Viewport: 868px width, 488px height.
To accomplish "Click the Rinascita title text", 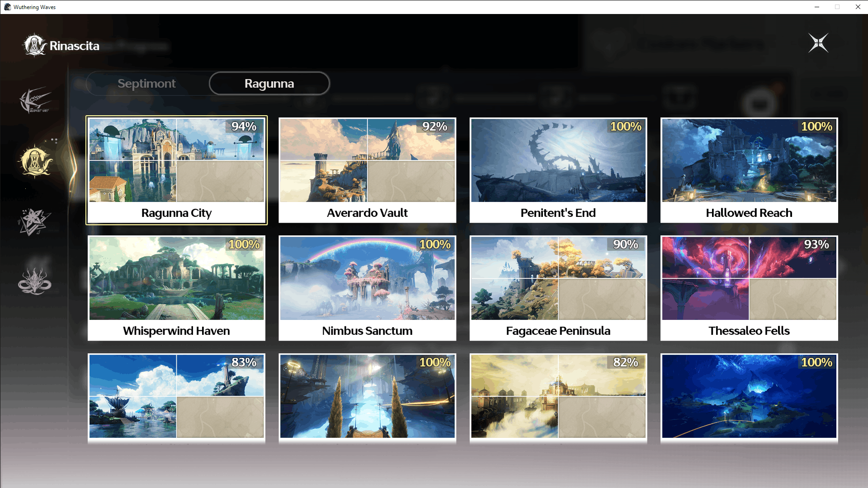I will pos(74,46).
